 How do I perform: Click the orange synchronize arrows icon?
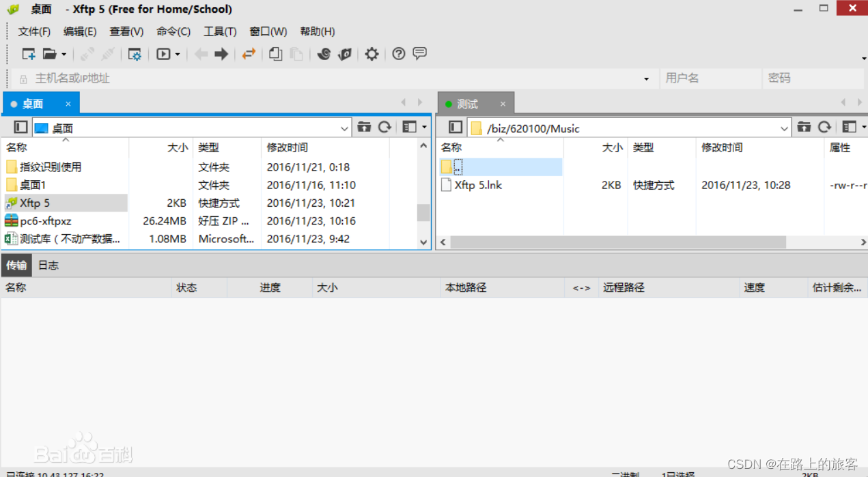pos(249,54)
